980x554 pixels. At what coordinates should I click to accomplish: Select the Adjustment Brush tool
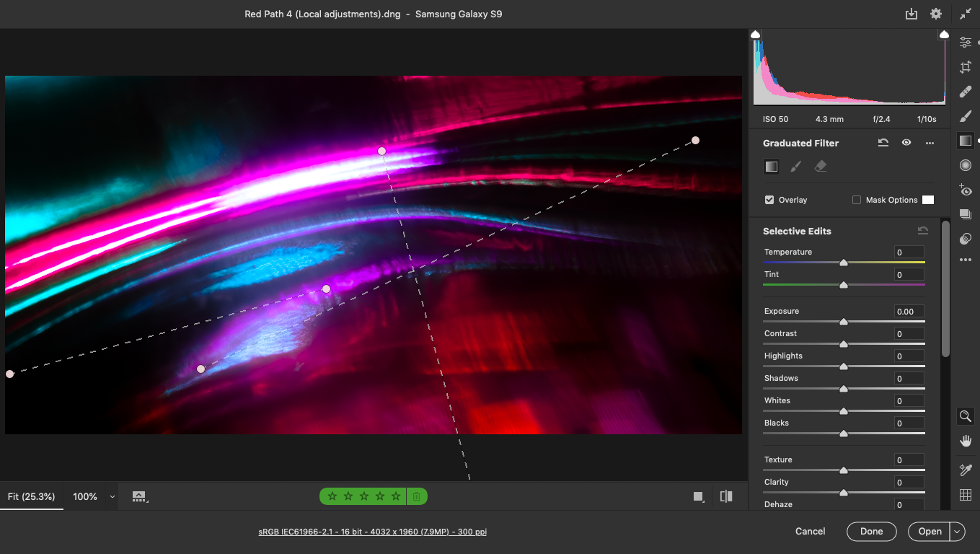(x=966, y=116)
